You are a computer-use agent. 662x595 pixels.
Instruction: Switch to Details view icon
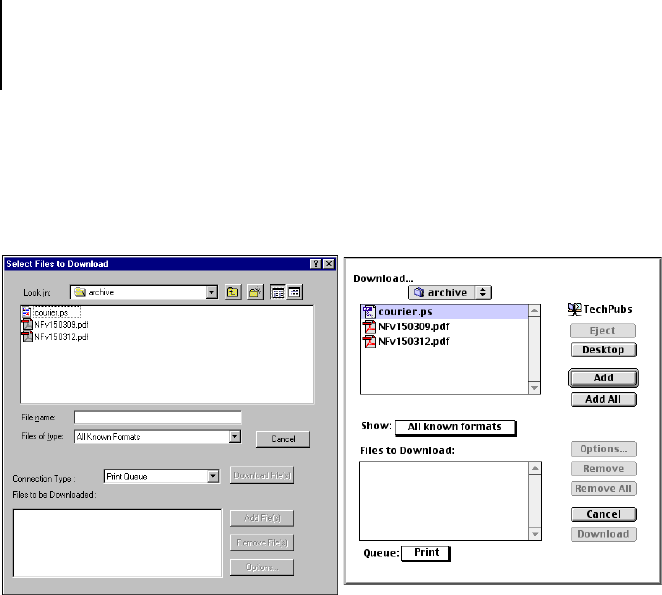pos(295,293)
